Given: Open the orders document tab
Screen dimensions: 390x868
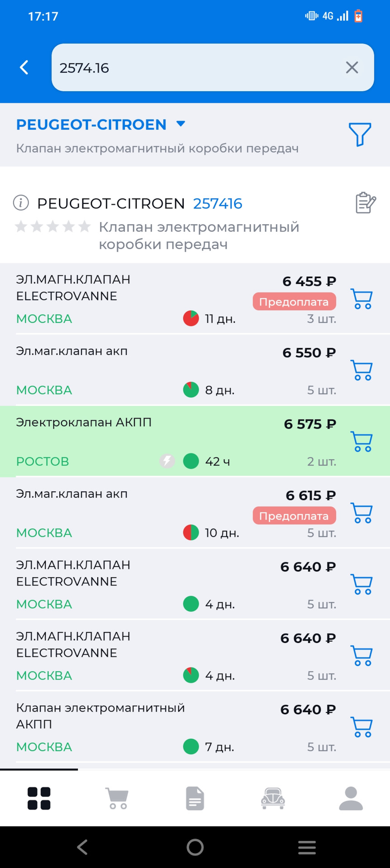Looking at the screenshot, I should 195,798.
